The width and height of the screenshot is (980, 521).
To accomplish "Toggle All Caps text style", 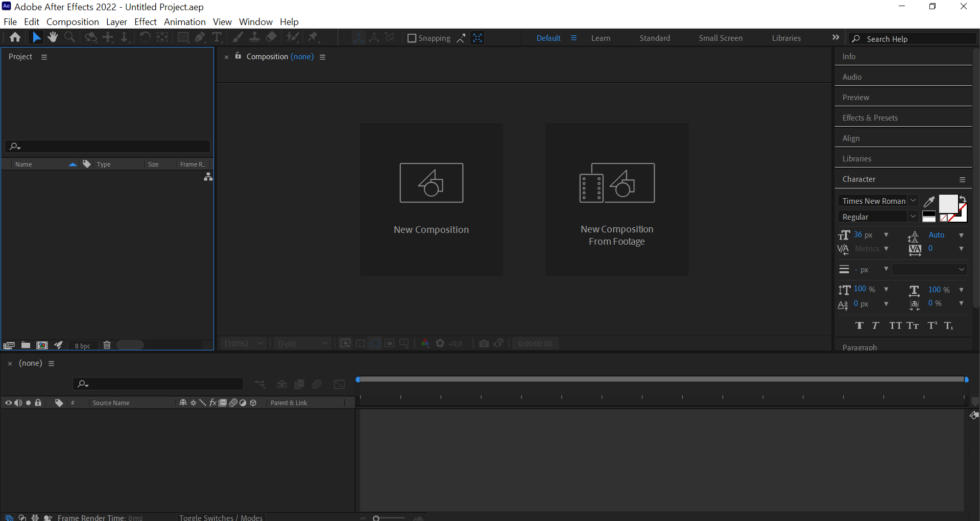I will [x=895, y=326].
